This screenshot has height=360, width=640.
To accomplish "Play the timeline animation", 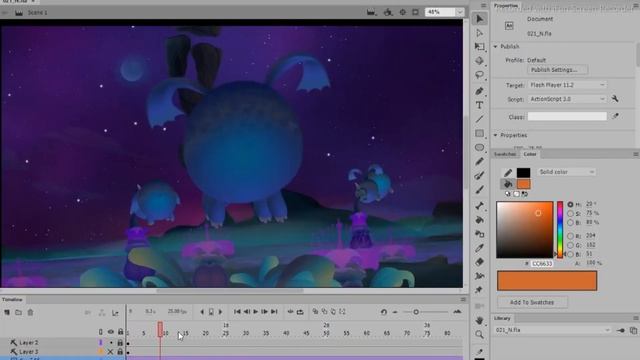I will 256,312.
